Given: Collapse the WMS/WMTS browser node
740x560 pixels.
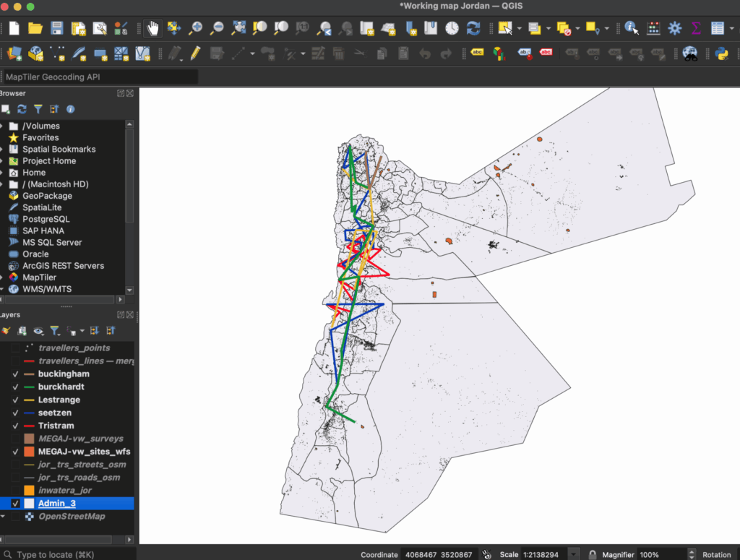Looking at the screenshot, I should (2, 289).
